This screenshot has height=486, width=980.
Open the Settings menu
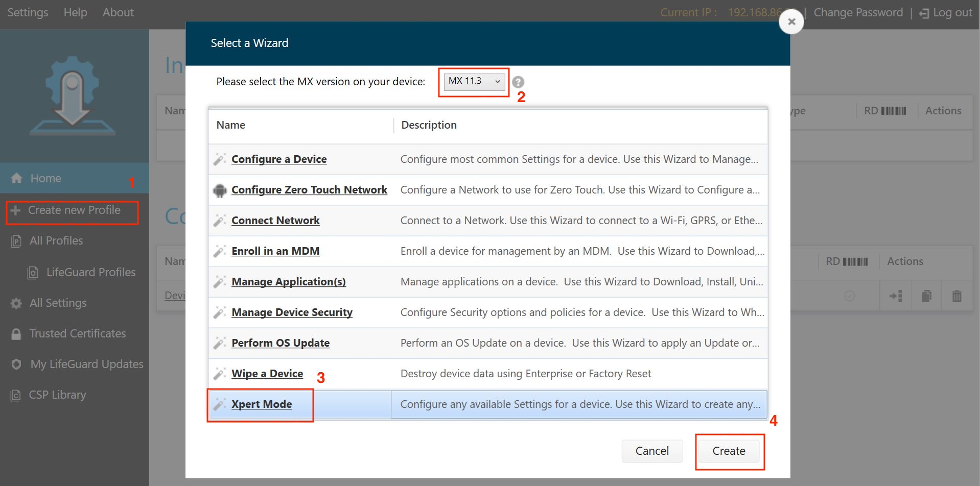tap(28, 12)
